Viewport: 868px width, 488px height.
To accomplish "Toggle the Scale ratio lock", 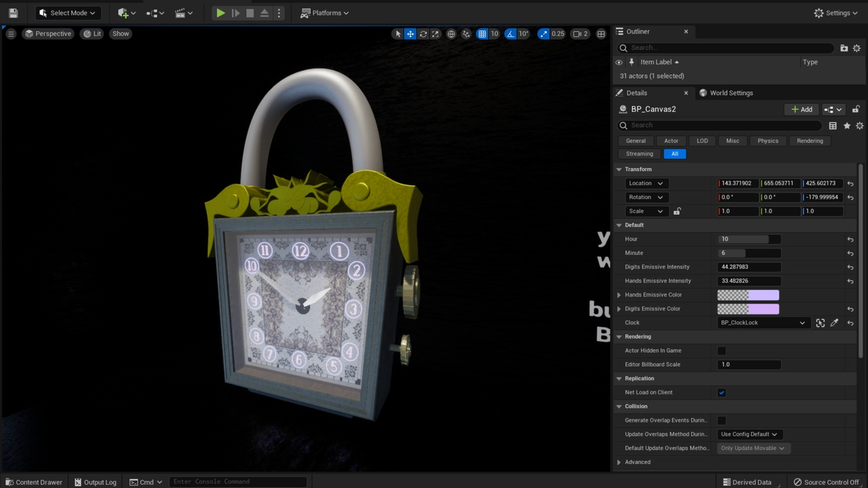I will [x=677, y=211].
